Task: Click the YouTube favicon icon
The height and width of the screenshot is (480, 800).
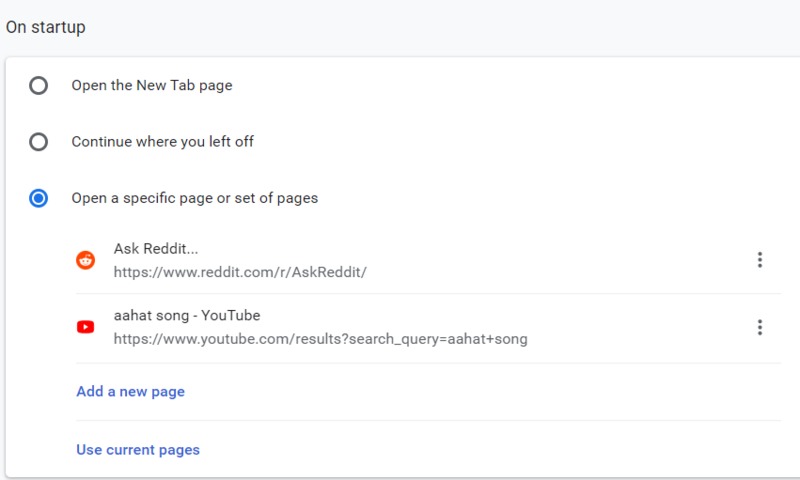Action: click(x=86, y=327)
